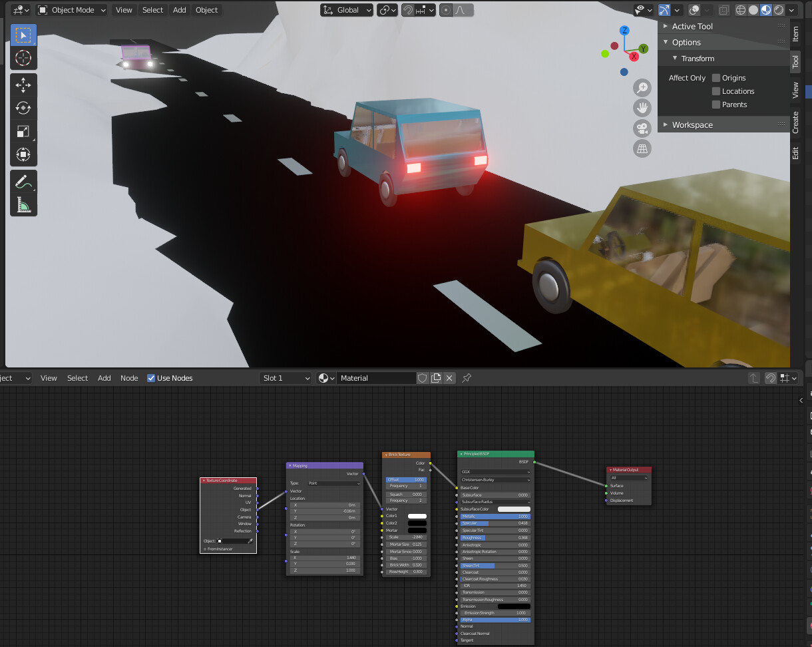Adjust the Roughness slider in Principled BSDF

click(495, 537)
